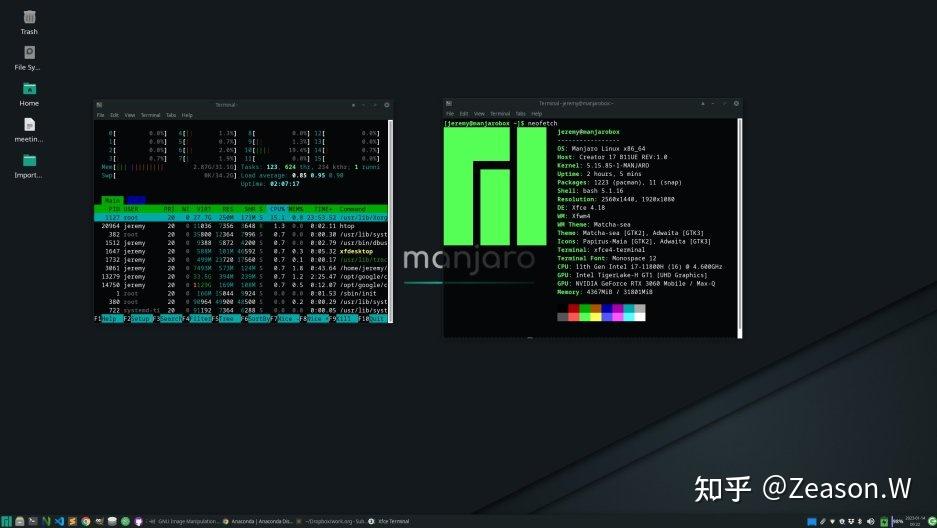Open Help menu in neofetch terminal window
The height and width of the screenshot is (528, 937).
click(x=537, y=113)
